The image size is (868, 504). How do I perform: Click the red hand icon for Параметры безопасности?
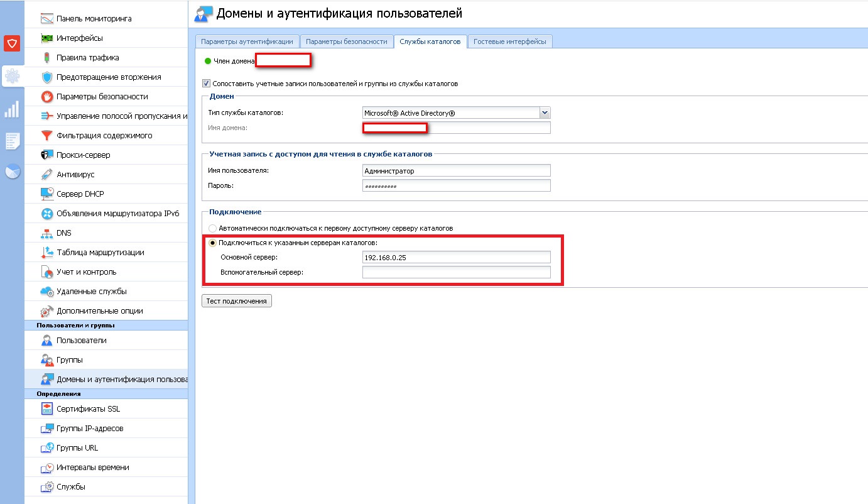pyautogui.click(x=47, y=97)
